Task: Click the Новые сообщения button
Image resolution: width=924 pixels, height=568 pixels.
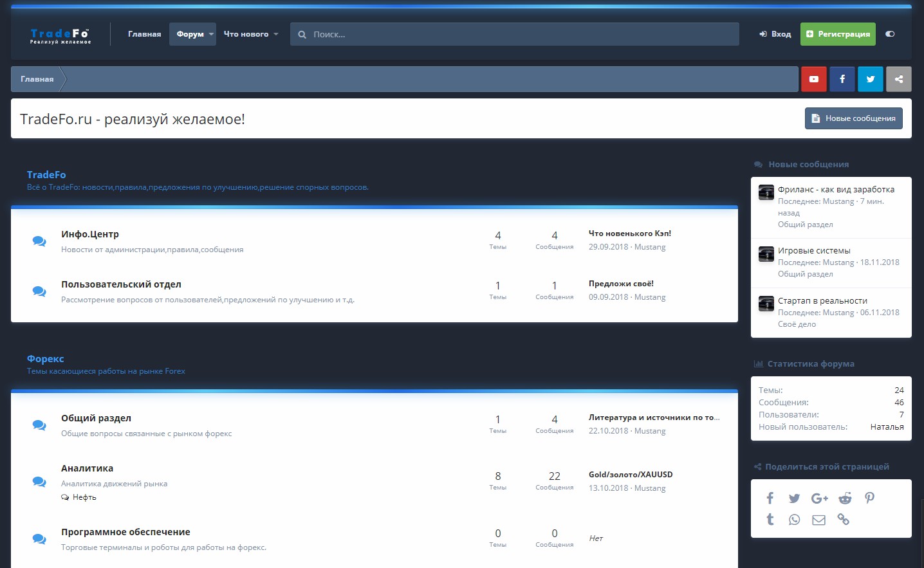Action: click(853, 118)
